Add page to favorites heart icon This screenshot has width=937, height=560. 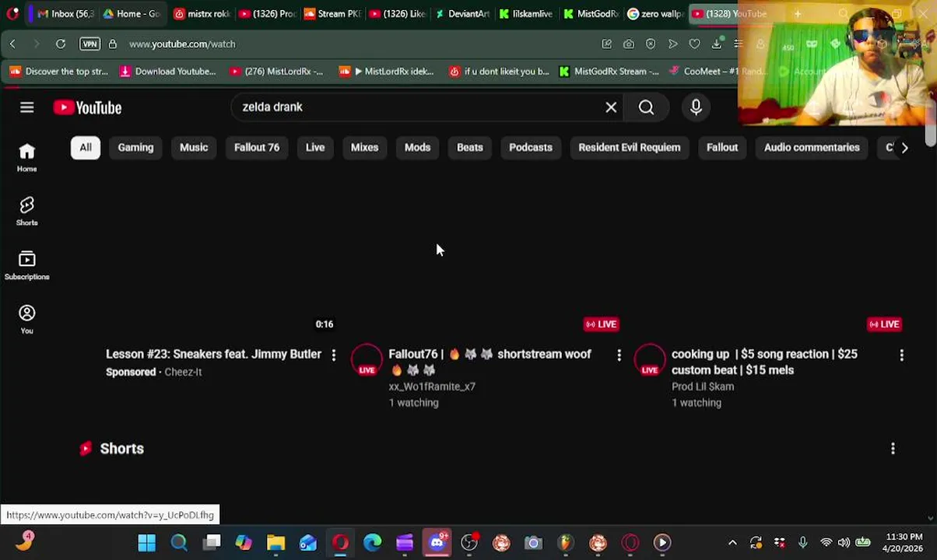click(694, 44)
